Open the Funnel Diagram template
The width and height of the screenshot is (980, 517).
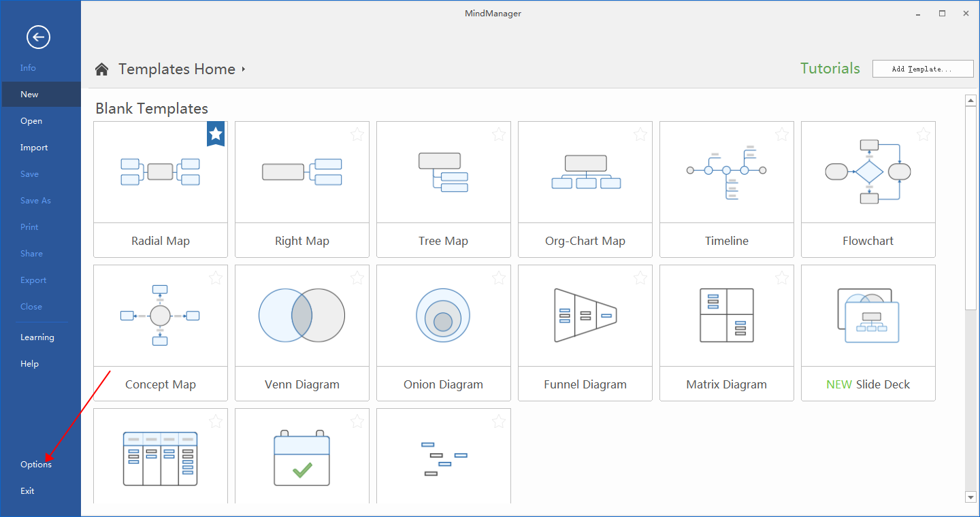coord(585,315)
